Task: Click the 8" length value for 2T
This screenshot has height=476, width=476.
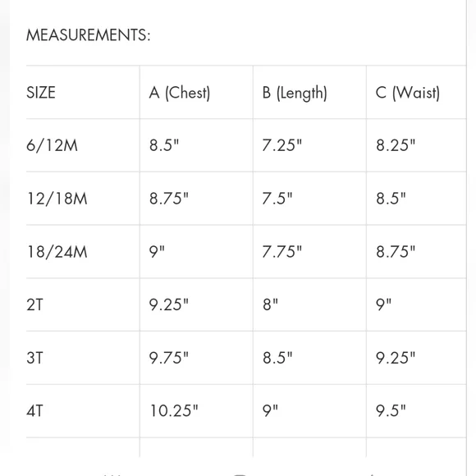Action: tap(270, 304)
